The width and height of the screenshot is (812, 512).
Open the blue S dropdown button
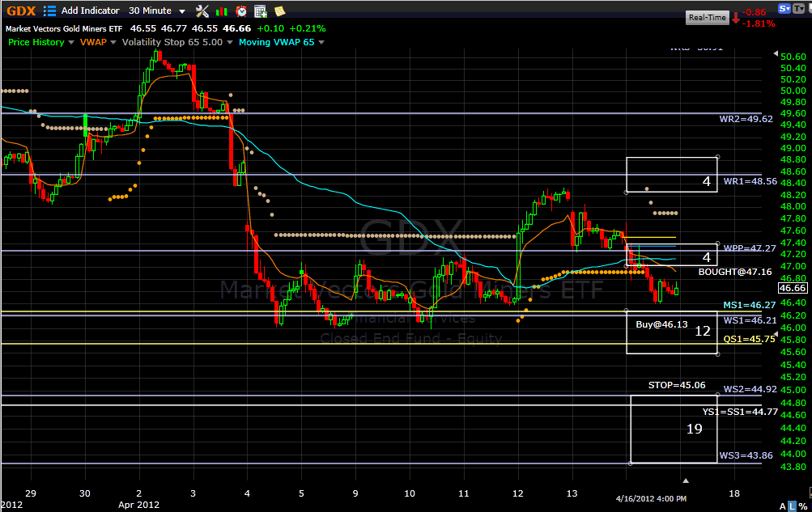pos(784,8)
